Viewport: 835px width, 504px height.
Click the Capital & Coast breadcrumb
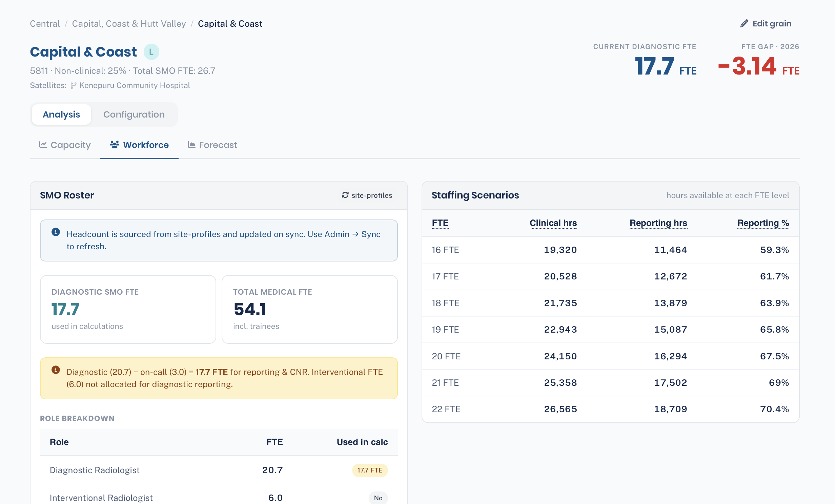click(230, 24)
